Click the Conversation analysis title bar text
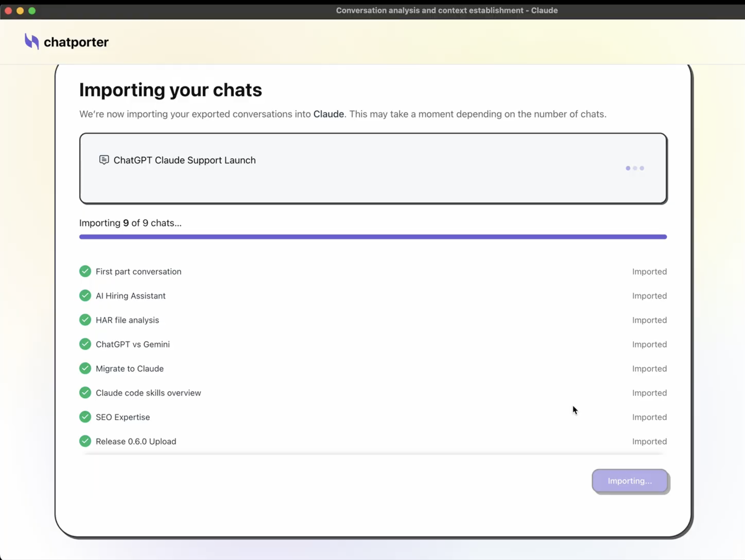 click(447, 11)
